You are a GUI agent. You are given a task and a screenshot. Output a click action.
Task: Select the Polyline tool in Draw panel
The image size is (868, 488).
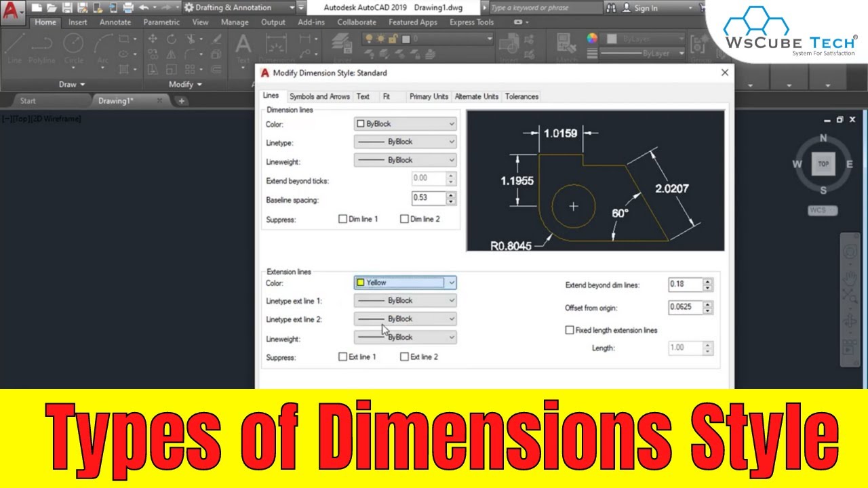point(43,49)
